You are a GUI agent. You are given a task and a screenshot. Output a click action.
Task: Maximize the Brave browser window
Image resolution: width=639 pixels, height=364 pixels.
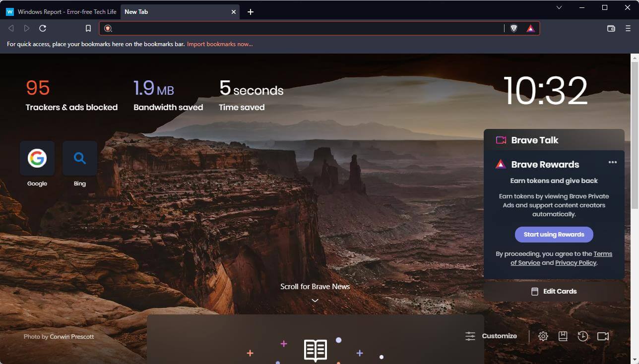[x=605, y=7]
